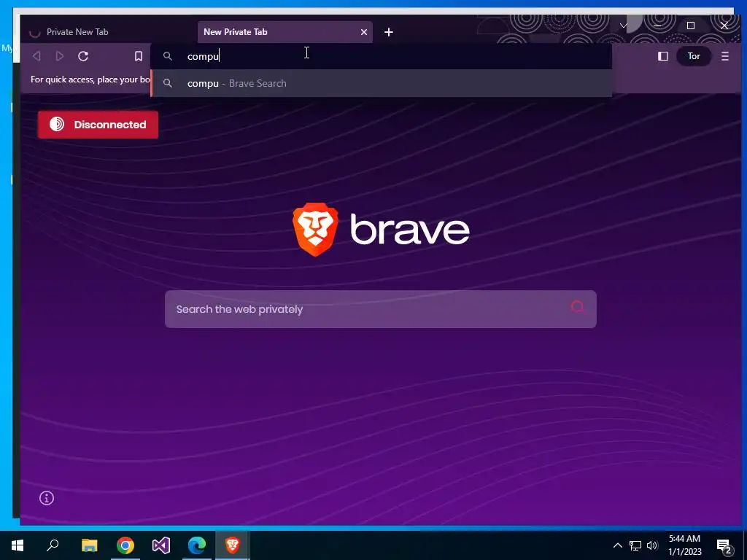Maximize the Brave window
This screenshot has height=560, width=747.
coord(690,26)
